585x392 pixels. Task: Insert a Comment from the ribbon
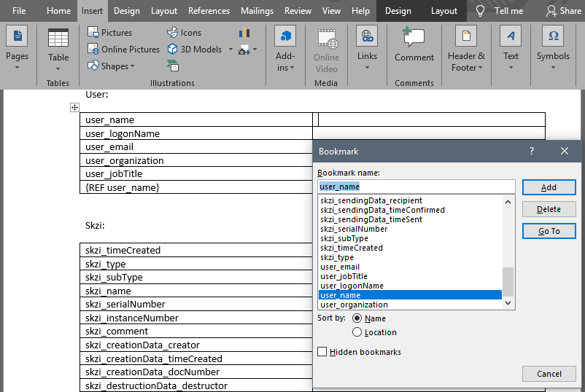[414, 44]
